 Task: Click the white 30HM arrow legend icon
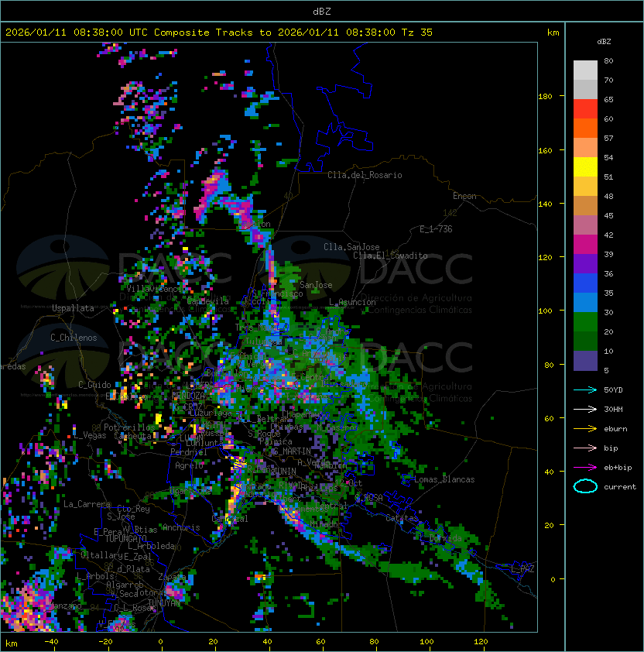(x=585, y=409)
